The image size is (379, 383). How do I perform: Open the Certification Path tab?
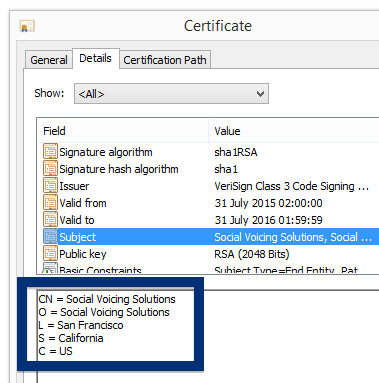(165, 60)
